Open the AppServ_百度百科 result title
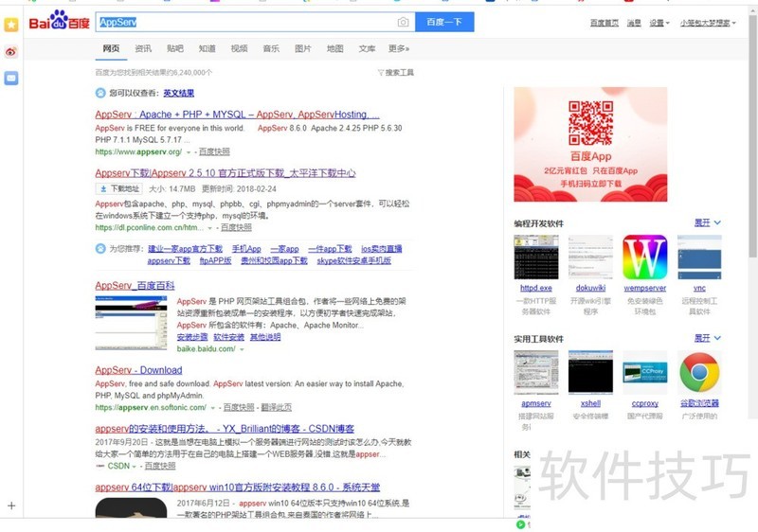This screenshot has height=532, width=758. pos(135,285)
